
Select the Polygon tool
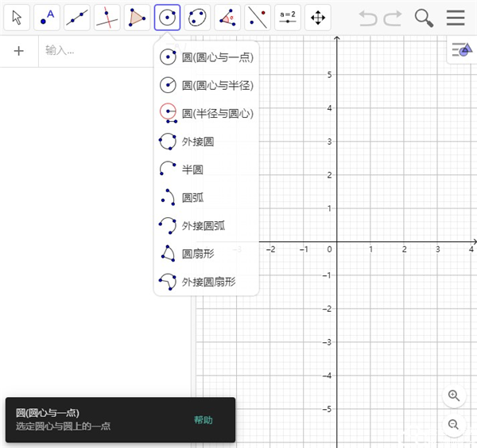coord(138,17)
